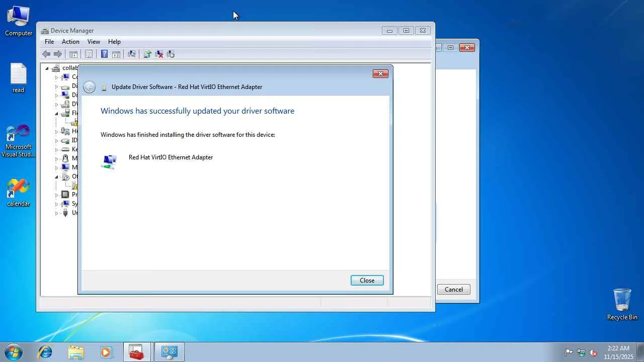644x362 pixels.
Task: Expand the IDE controllers tree node
Action: click(56, 140)
